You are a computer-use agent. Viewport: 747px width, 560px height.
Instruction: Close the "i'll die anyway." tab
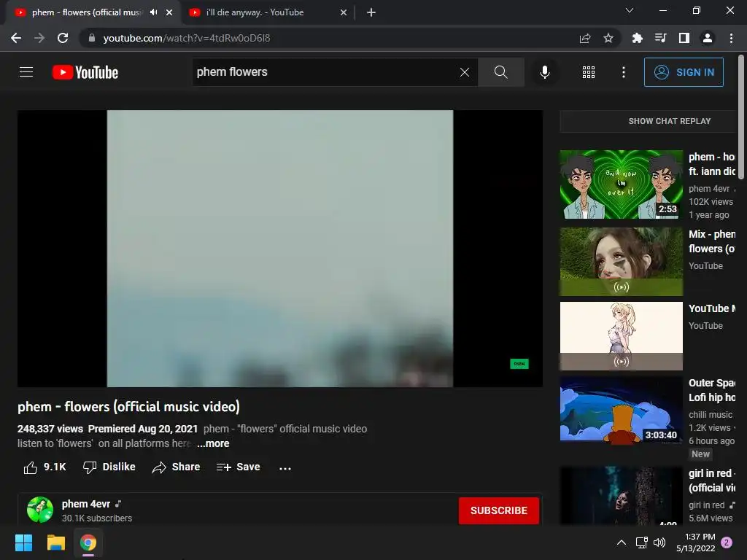point(344,12)
